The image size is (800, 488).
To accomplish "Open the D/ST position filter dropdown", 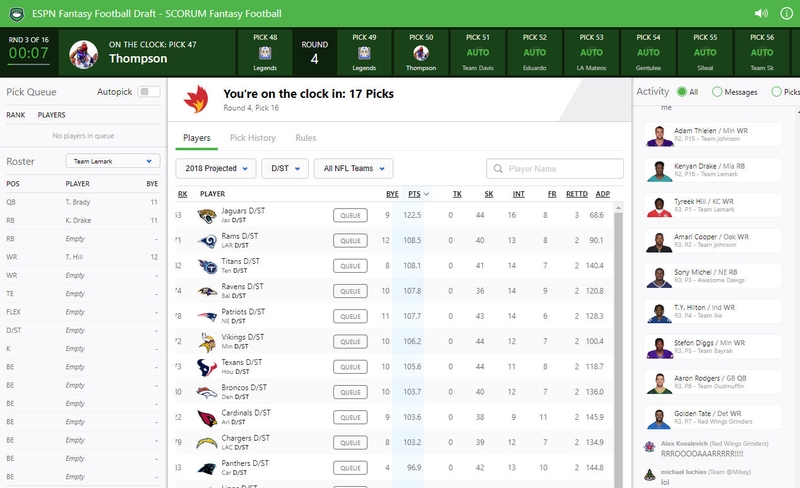I will tap(285, 168).
